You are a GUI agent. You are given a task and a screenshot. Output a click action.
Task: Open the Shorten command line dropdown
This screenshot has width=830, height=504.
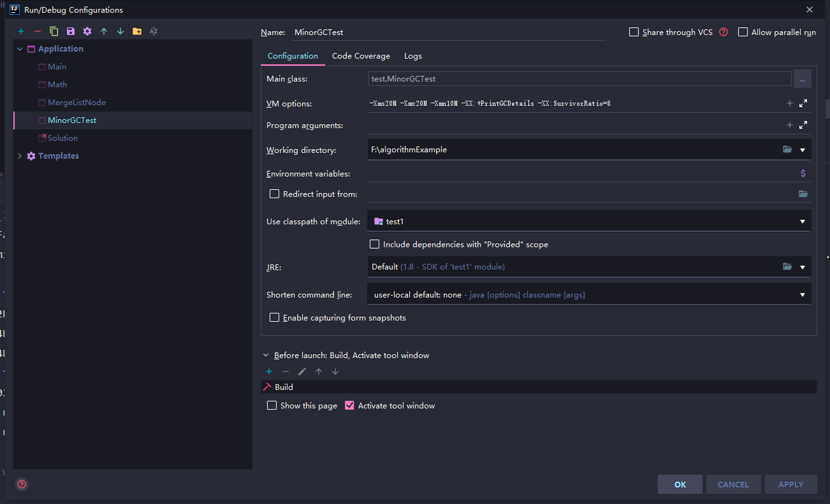[x=802, y=295]
